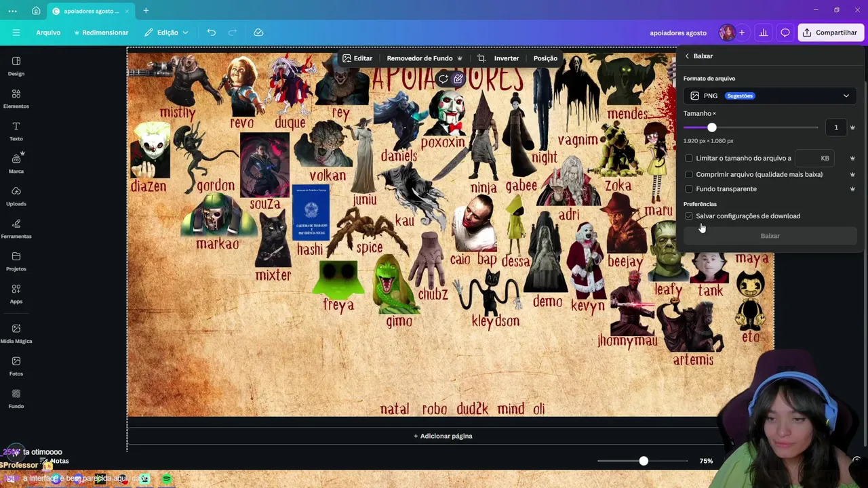Adjust the Tamanho size slider handle
This screenshot has height=488, width=868.
point(711,127)
